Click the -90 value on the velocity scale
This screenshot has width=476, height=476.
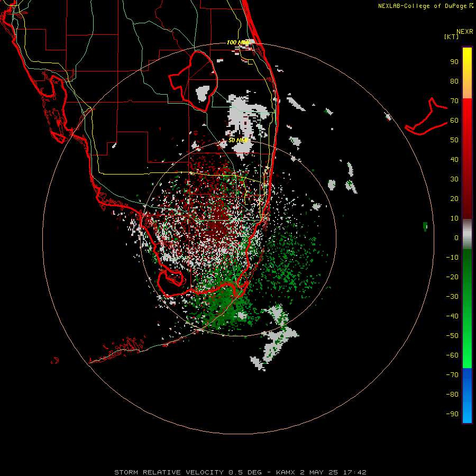point(452,414)
